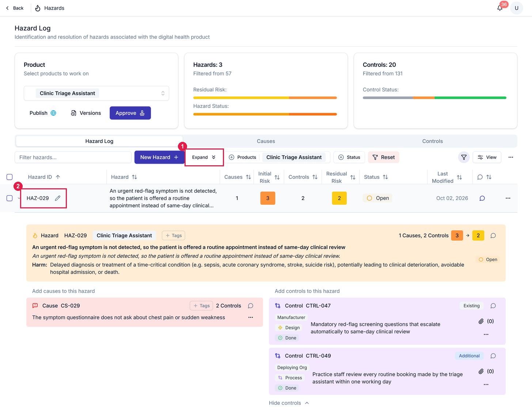Toggle the select-all hazards checkbox
The width and height of the screenshot is (532, 419).
(9, 177)
